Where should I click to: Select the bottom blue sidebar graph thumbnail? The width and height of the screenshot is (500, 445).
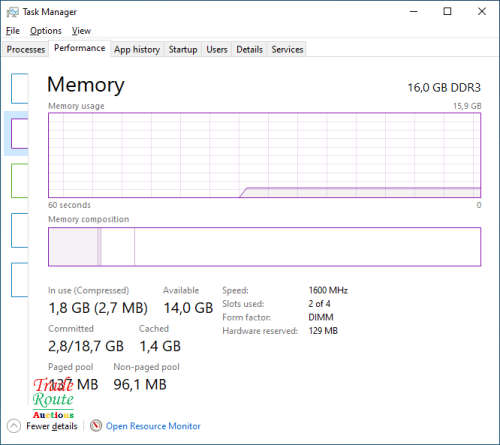[20, 280]
